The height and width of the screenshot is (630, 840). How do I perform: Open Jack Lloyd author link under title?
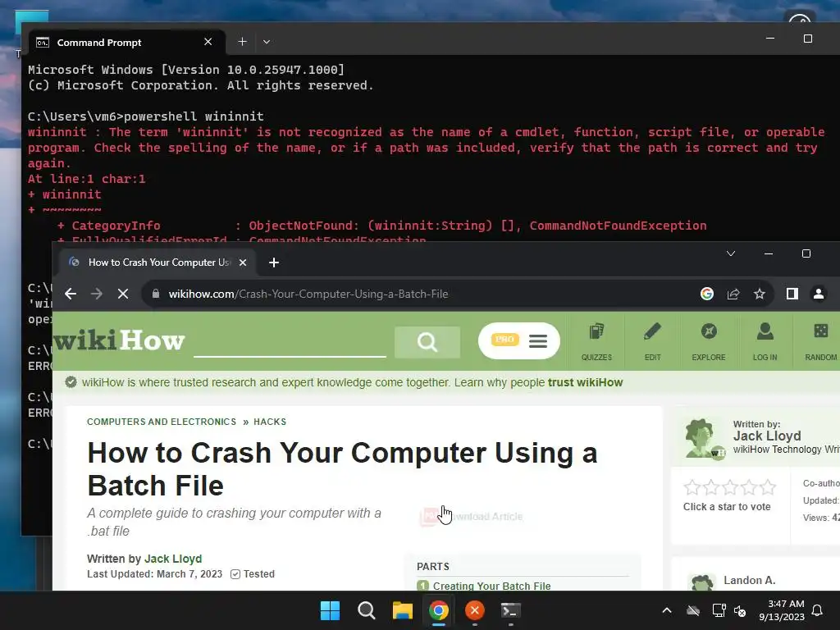[173, 559]
